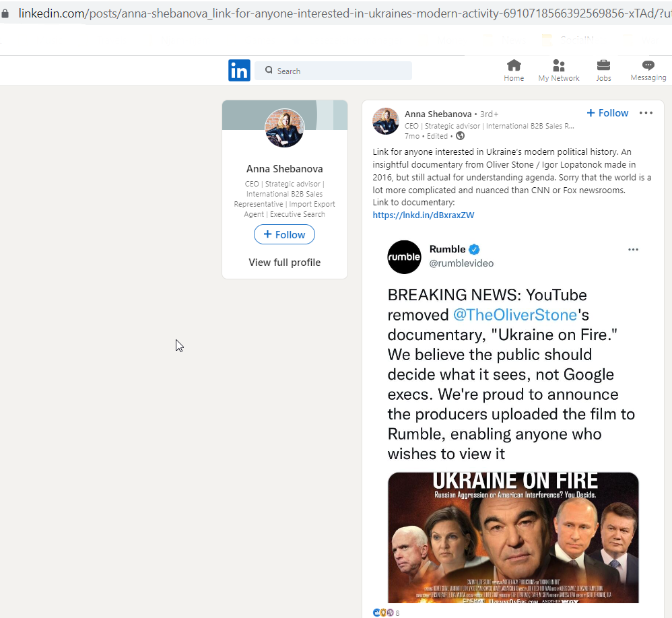
Task: Click the site lock icon in address bar
Action: tap(5, 13)
